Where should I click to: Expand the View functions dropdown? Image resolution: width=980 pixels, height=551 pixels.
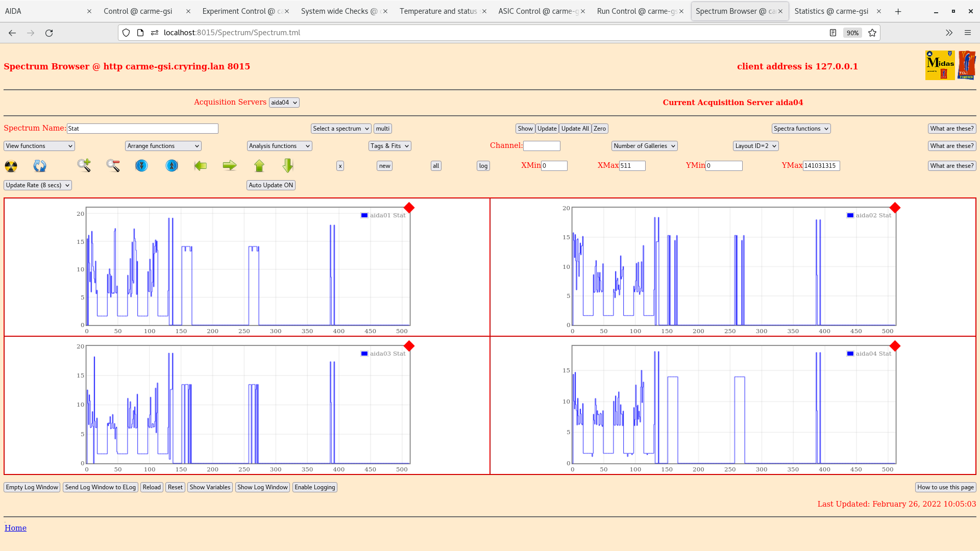39,146
